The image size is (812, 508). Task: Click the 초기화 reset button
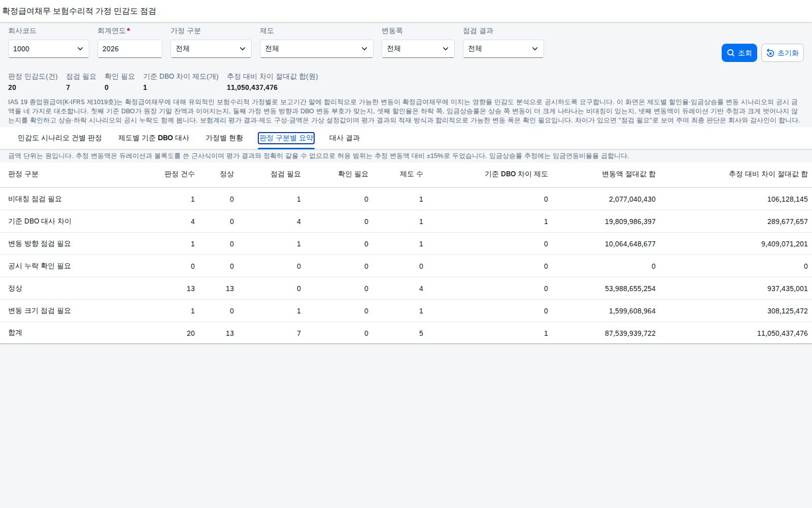[x=782, y=53]
